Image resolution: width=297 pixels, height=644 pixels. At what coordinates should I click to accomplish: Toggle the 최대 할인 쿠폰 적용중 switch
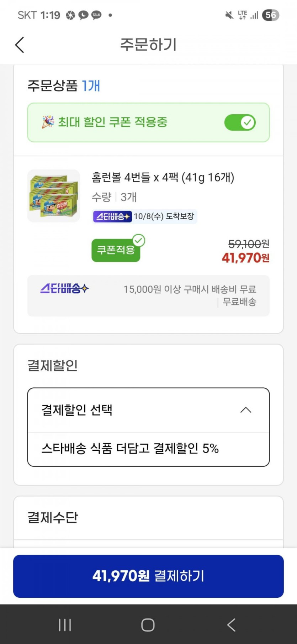(x=240, y=122)
